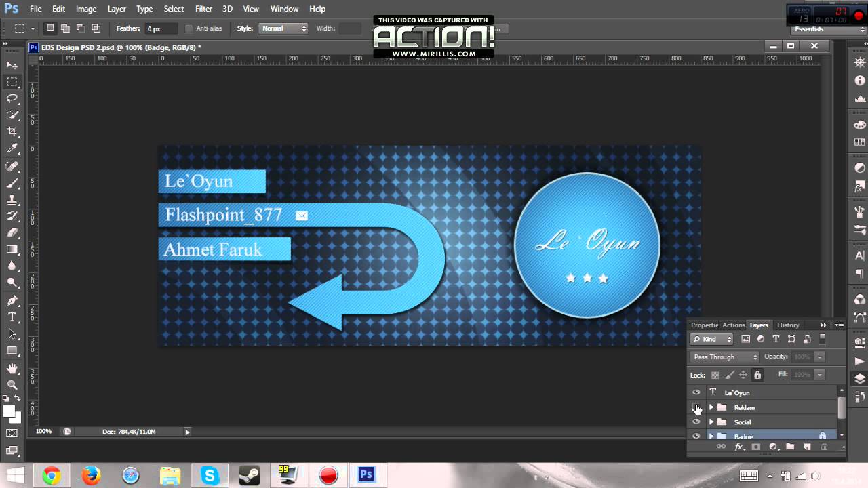The image size is (868, 488).
Task: Toggle Lock position icon
Action: coord(743,375)
